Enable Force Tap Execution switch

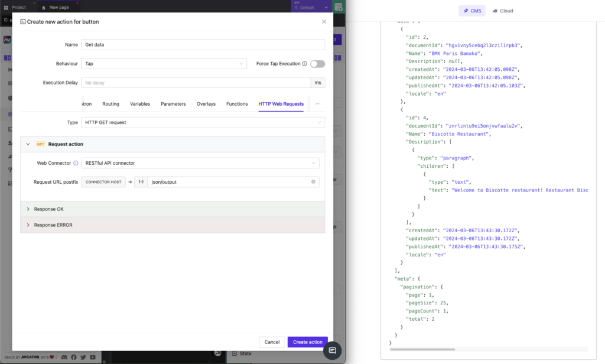point(317,64)
